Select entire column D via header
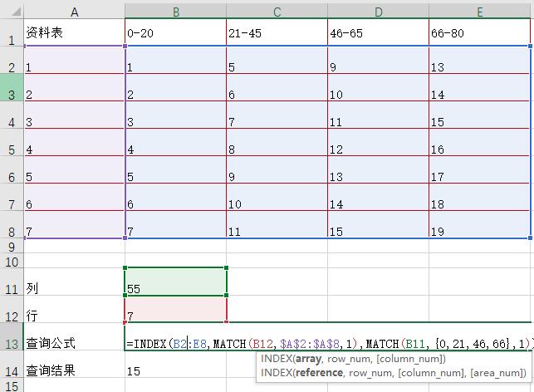The image size is (534, 392). point(378,12)
